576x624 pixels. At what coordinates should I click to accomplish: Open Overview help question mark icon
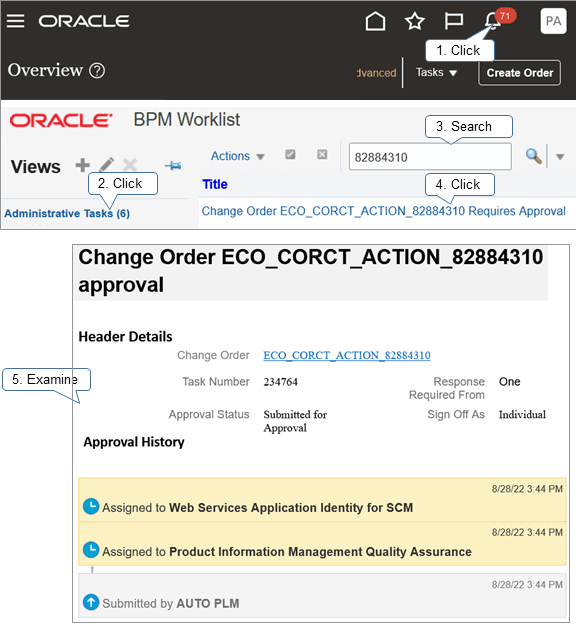pos(97,71)
